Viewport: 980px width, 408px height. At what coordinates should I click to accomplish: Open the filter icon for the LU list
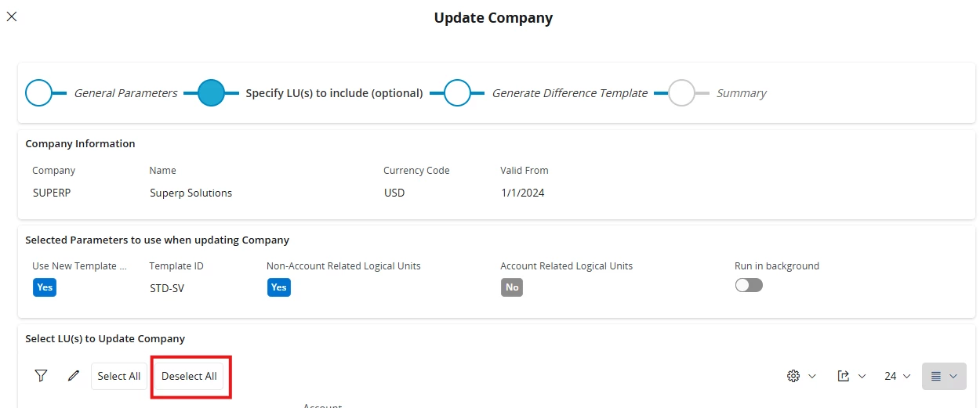point(41,376)
